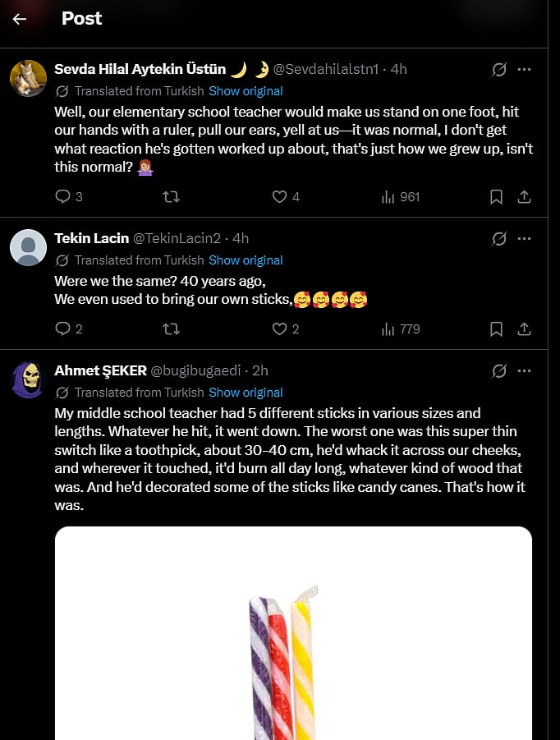View analytics showing 961 views
The image size is (560, 740).
pyautogui.click(x=401, y=196)
